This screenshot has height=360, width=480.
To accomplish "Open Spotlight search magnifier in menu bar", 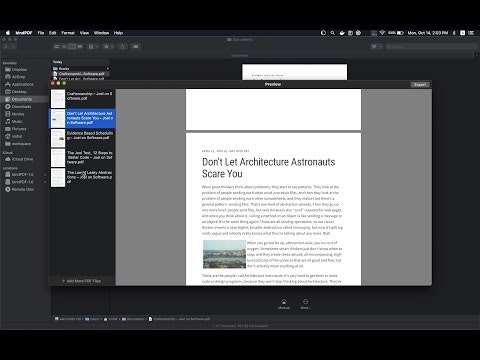I will click(332, 33).
